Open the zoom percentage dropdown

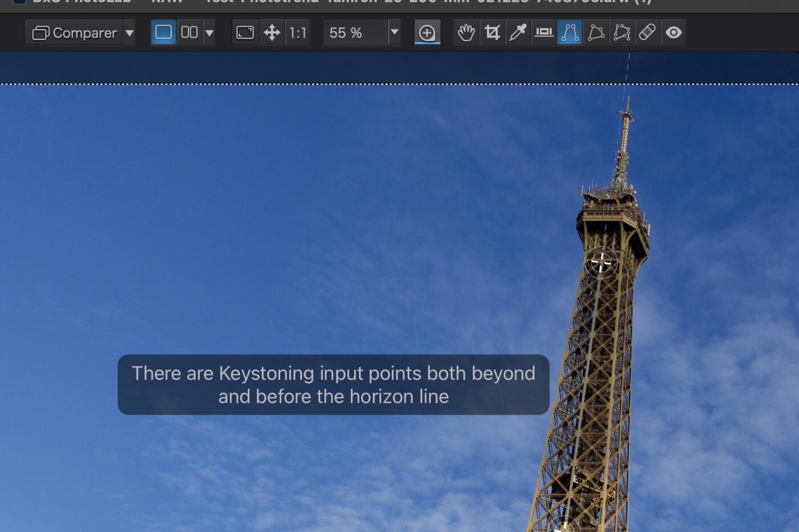[394, 33]
